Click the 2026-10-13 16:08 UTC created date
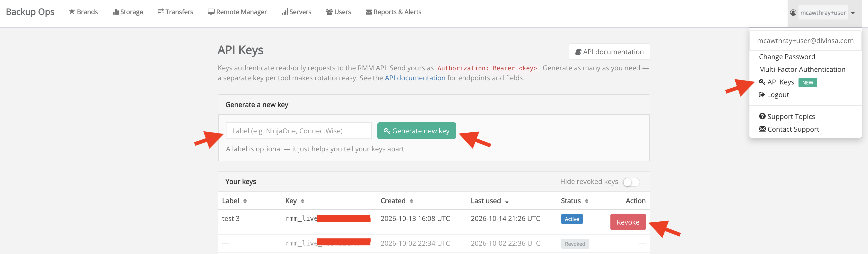This screenshot has width=868, height=254. coord(415,218)
